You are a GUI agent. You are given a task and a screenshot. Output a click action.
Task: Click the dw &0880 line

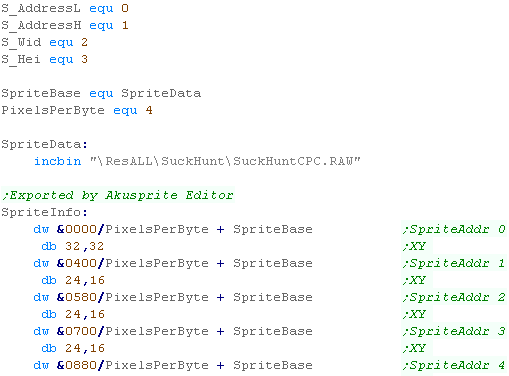(x=173, y=365)
